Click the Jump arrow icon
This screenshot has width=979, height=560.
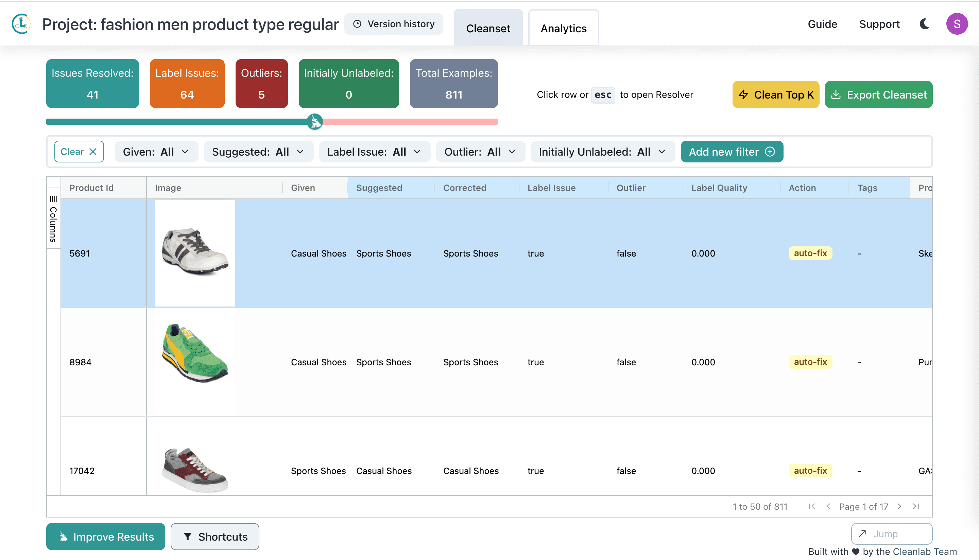[863, 534]
